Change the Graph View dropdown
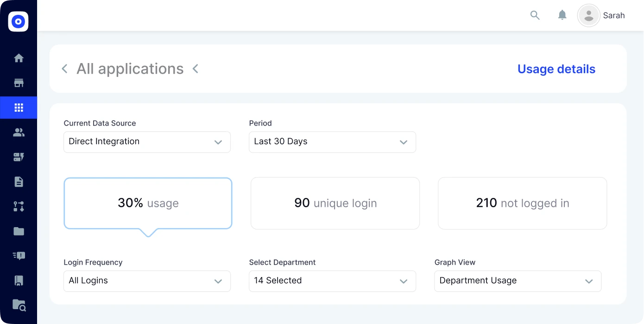Screen dimensions: 644x324 point(518,281)
